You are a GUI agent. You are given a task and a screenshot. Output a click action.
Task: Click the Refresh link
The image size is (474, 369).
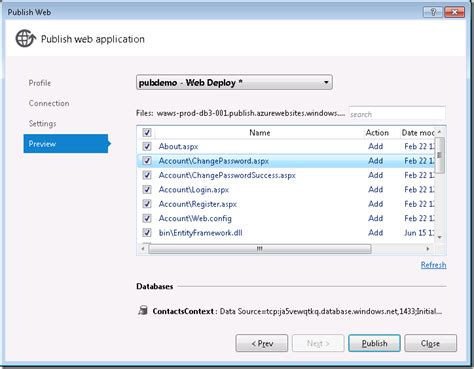433,265
